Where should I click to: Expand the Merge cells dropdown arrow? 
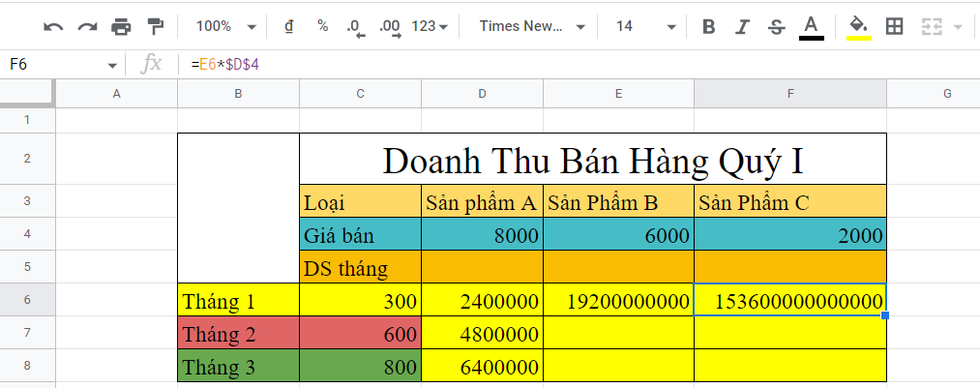point(957,27)
